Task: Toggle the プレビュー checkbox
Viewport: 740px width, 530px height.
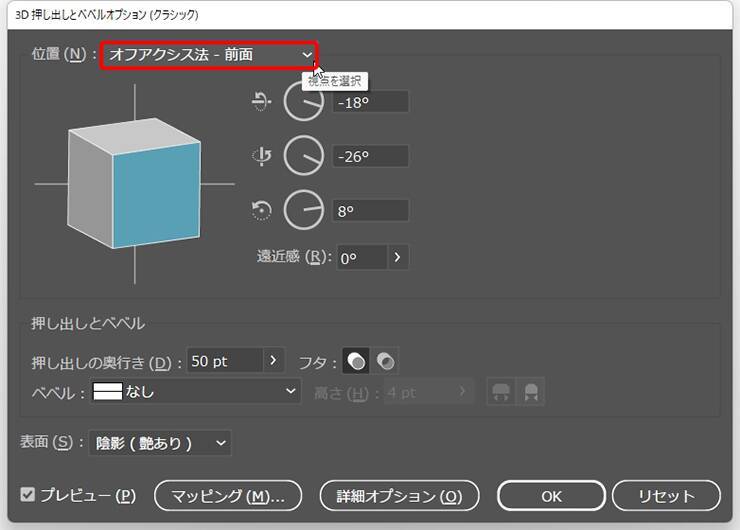Action: click(28, 495)
